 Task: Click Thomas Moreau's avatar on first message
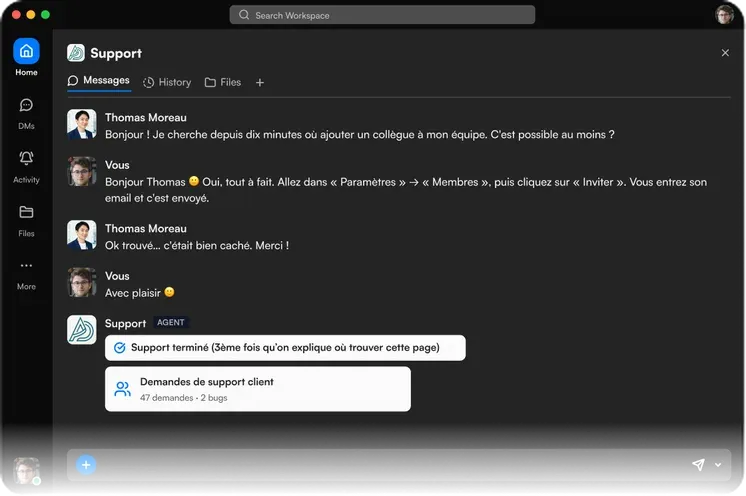click(x=81, y=124)
